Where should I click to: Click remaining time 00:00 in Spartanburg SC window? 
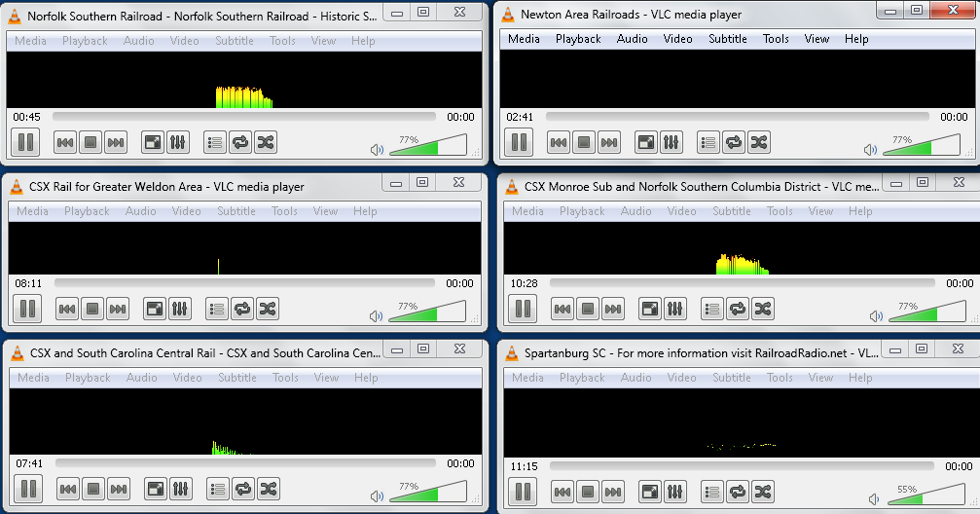point(959,466)
